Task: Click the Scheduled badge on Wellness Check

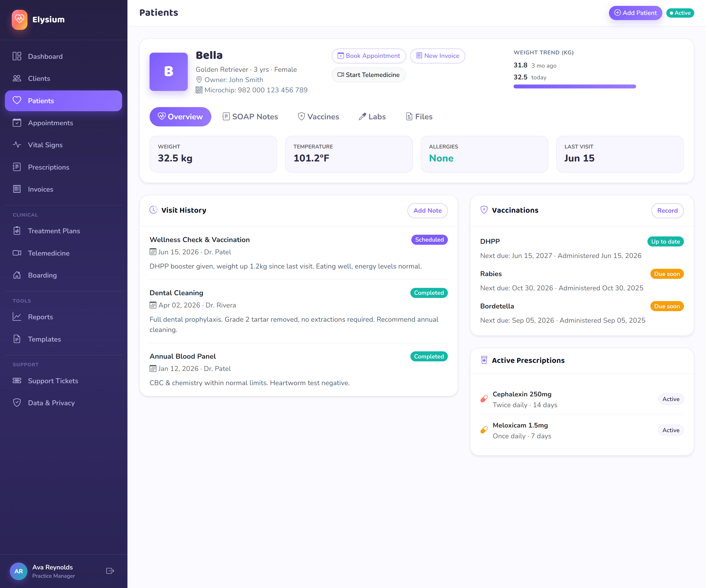Action: point(429,240)
